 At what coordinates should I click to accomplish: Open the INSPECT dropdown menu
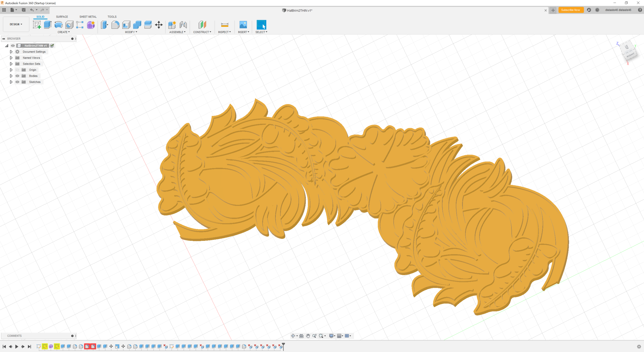pos(224,32)
